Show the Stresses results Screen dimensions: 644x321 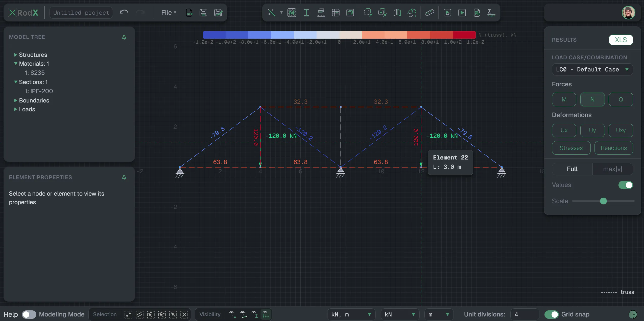(x=571, y=148)
